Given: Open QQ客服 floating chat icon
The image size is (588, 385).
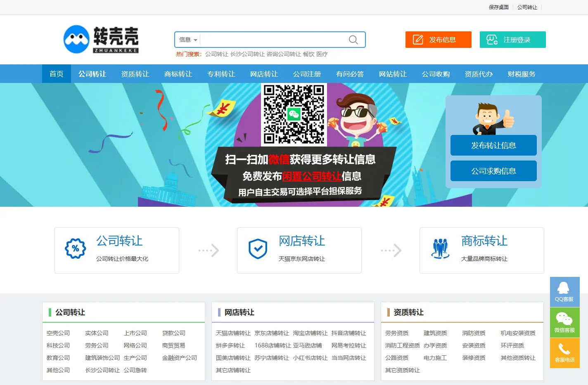Looking at the screenshot, I should click(564, 292).
